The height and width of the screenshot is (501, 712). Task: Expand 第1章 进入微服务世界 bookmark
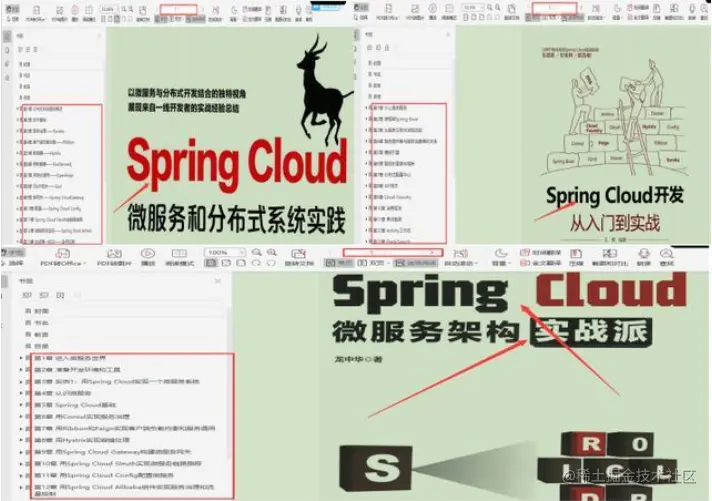tap(21, 358)
